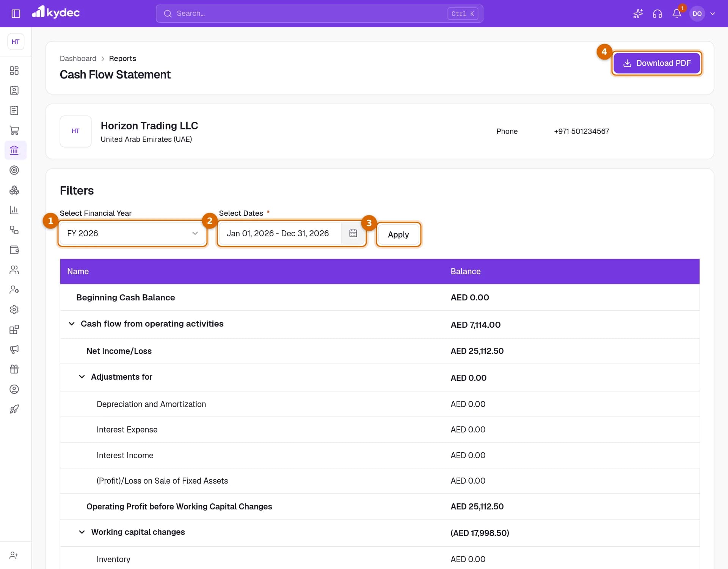Open the contacts badge icon in sidebar
Screen dimensions: 728x569
[x=14, y=90]
